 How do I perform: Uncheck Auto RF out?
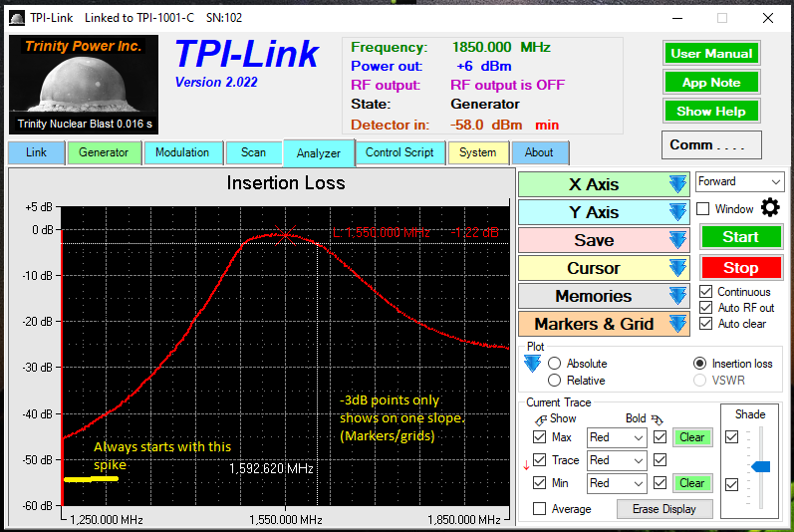pyautogui.click(x=706, y=308)
